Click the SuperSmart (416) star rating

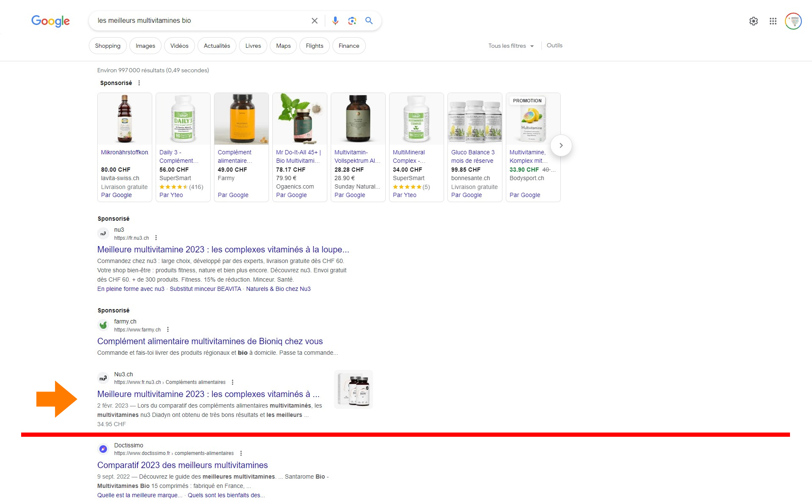(181, 187)
